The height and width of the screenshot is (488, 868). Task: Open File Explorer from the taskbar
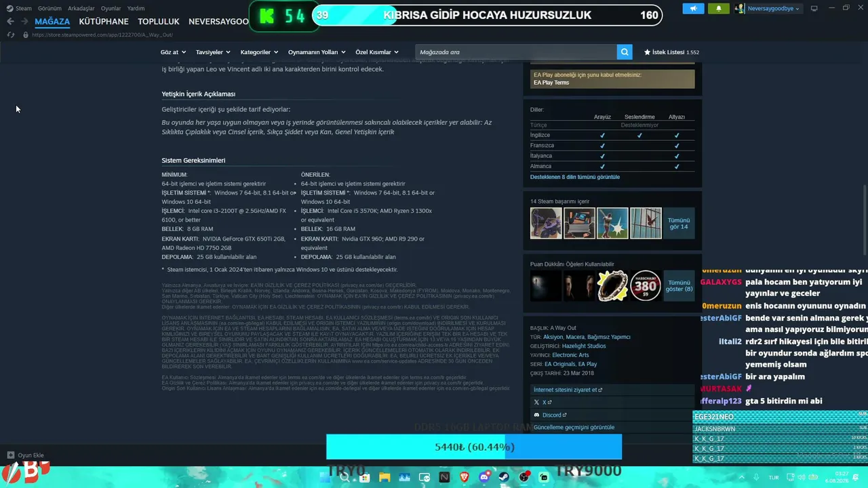pos(384,477)
